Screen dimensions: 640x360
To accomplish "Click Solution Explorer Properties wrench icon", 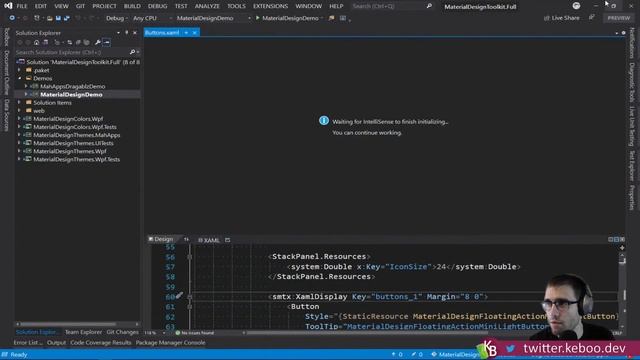I will tap(98, 42).
